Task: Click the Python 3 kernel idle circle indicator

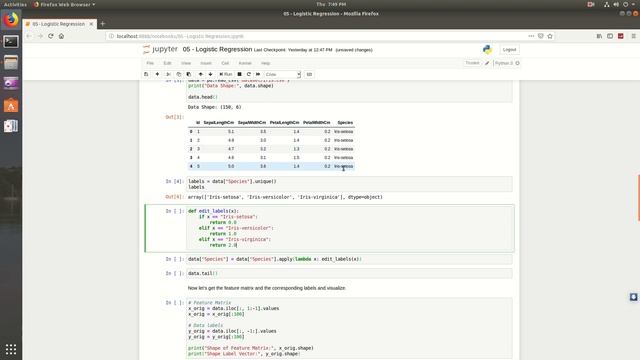Action: tap(518, 63)
